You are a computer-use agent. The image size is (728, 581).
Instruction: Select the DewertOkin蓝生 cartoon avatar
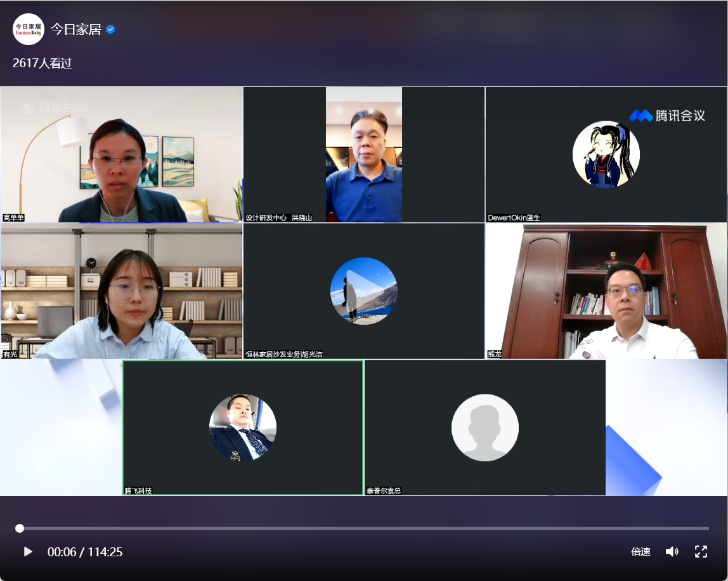coord(606,155)
